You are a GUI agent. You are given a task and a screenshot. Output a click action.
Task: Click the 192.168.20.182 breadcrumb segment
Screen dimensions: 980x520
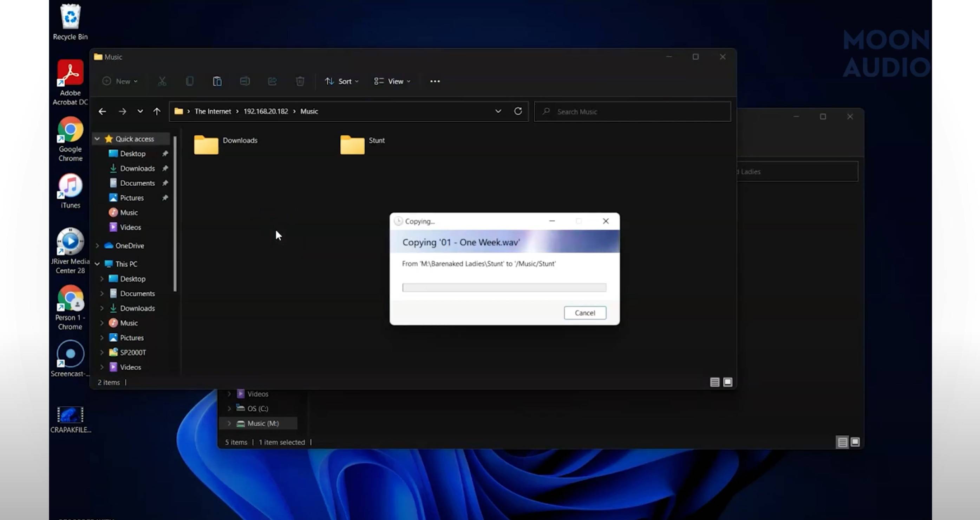pos(266,111)
